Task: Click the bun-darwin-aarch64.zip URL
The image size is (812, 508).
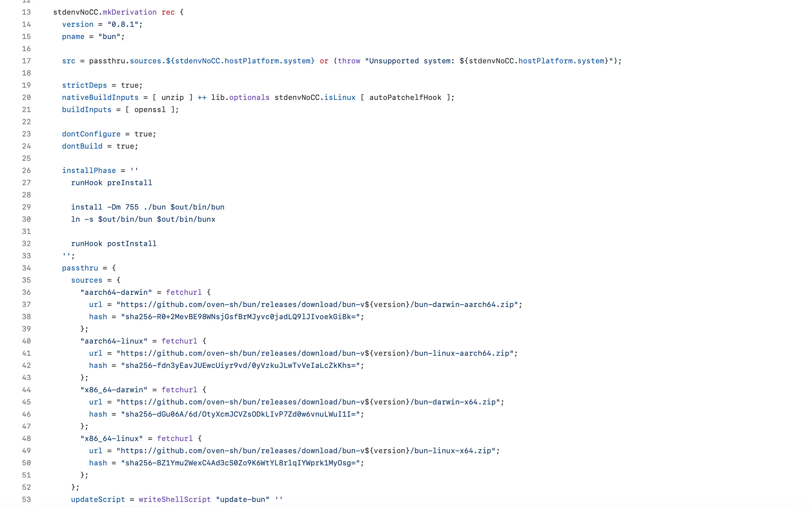Action: (x=317, y=304)
